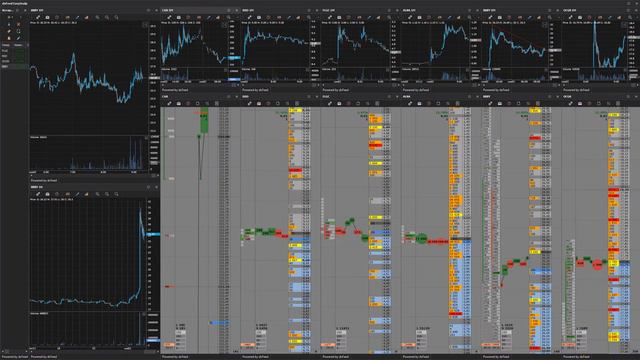Select the highlighted bottom row in the sidebar watchlist

(13, 66)
